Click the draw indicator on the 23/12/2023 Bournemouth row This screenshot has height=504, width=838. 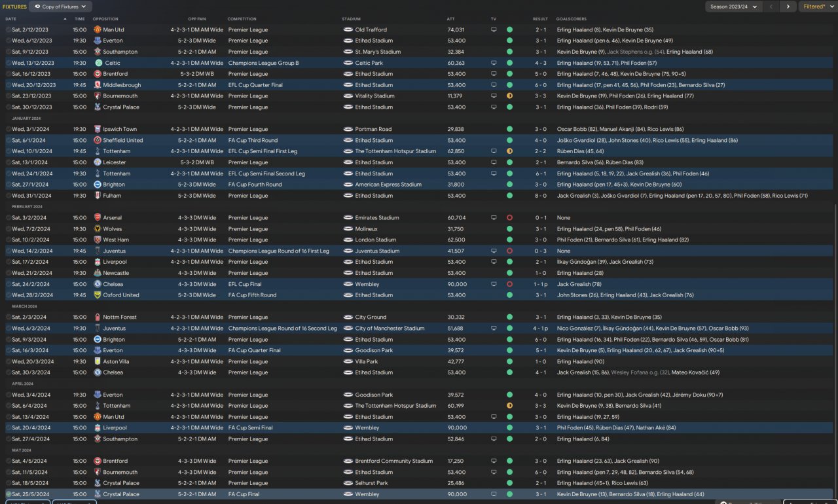509,96
